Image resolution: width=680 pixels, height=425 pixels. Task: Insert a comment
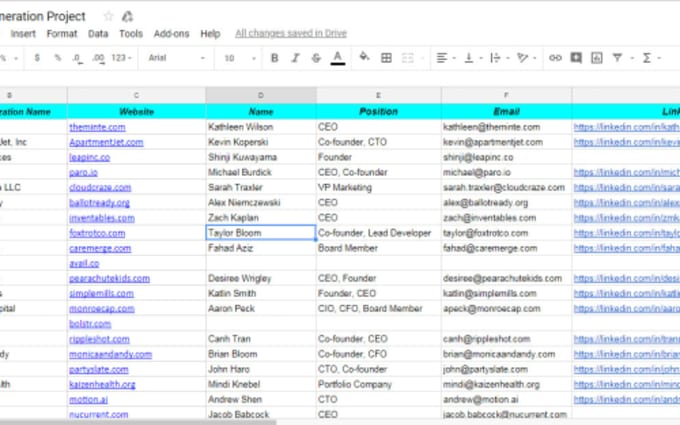point(576,58)
